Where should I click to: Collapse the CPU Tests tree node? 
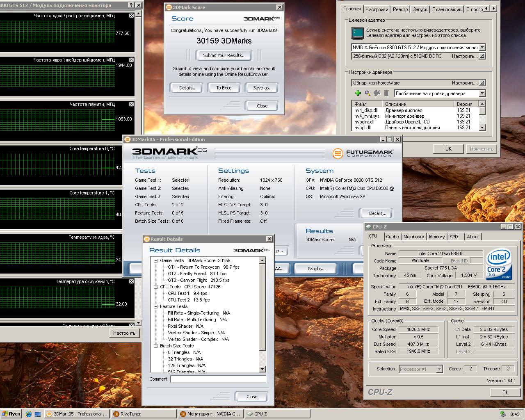point(156,287)
